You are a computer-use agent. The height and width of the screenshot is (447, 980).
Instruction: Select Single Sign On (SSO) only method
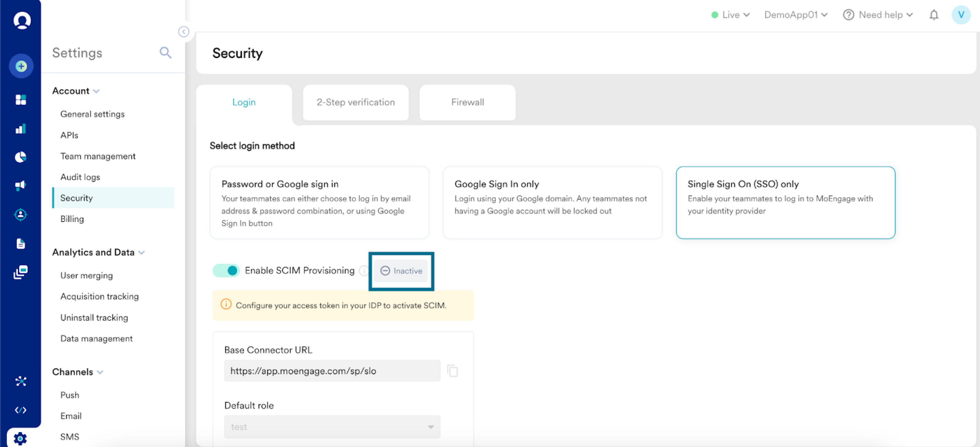[785, 203]
